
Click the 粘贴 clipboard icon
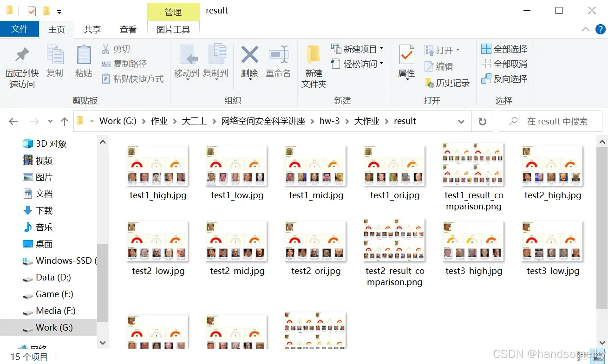[x=84, y=55]
